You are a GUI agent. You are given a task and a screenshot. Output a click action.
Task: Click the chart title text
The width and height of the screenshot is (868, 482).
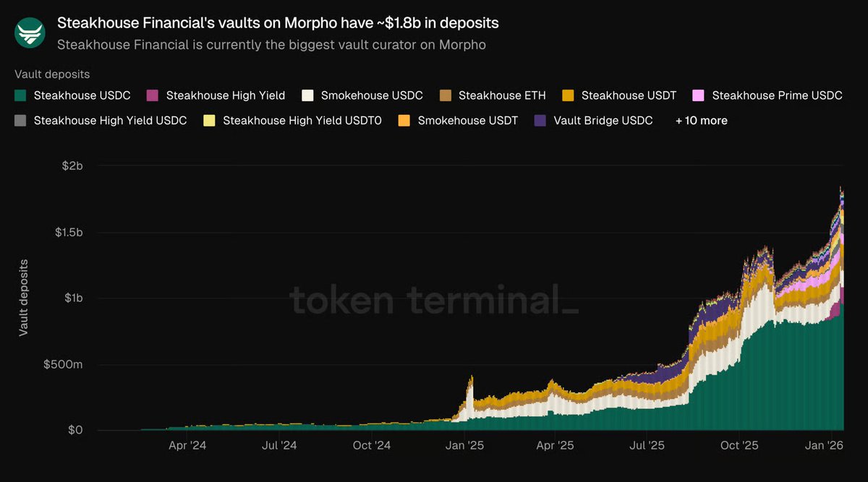click(278, 22)
